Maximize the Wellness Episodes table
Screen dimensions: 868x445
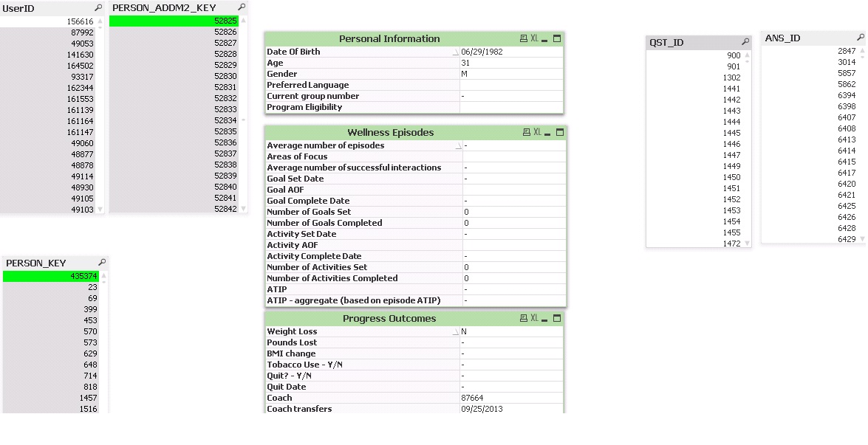pos(560,132)
